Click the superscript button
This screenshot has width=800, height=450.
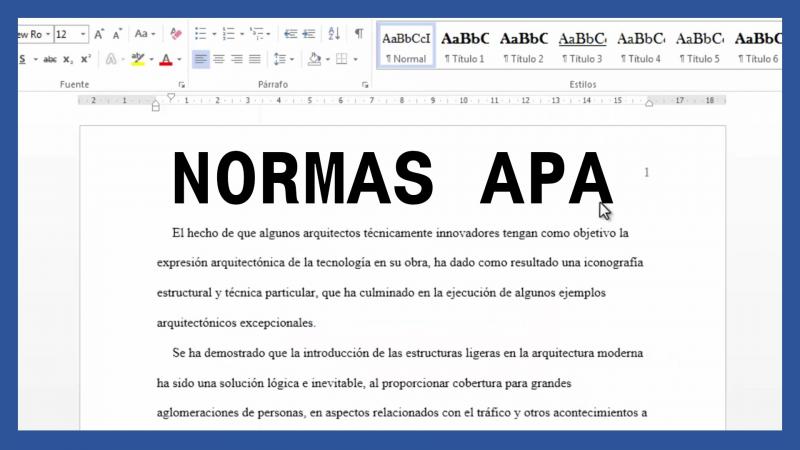tap(85, 60)
